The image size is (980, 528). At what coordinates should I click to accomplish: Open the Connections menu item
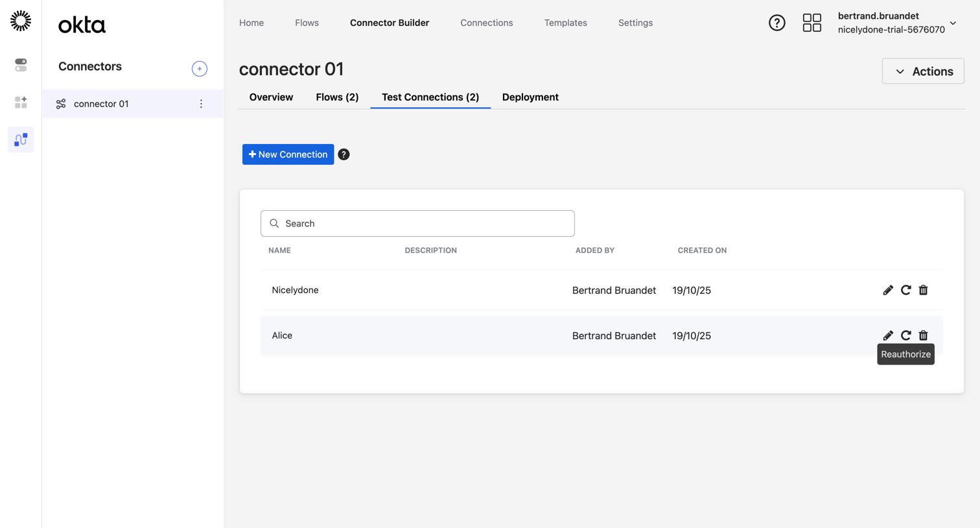click(487, 23)
